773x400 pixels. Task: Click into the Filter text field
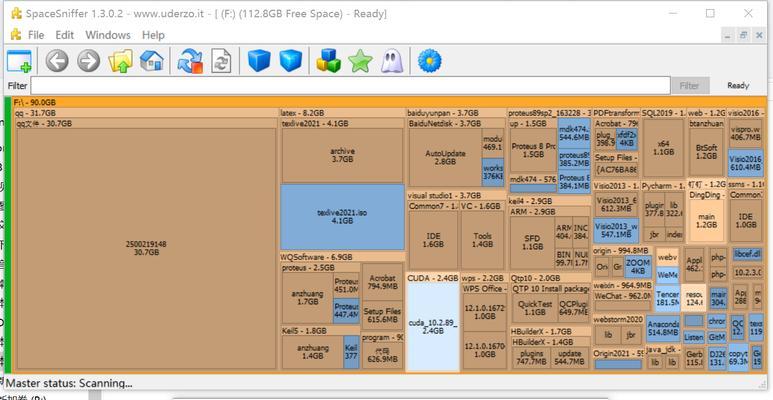pos(350,85)
